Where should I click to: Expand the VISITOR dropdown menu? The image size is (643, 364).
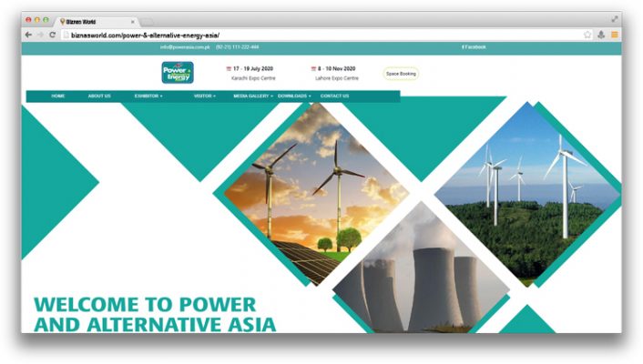click(x=205, y=96)
